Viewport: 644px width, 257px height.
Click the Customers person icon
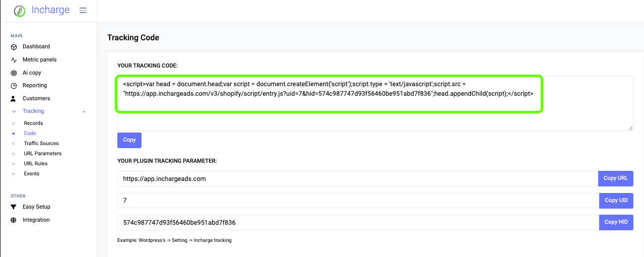point(14,99)
